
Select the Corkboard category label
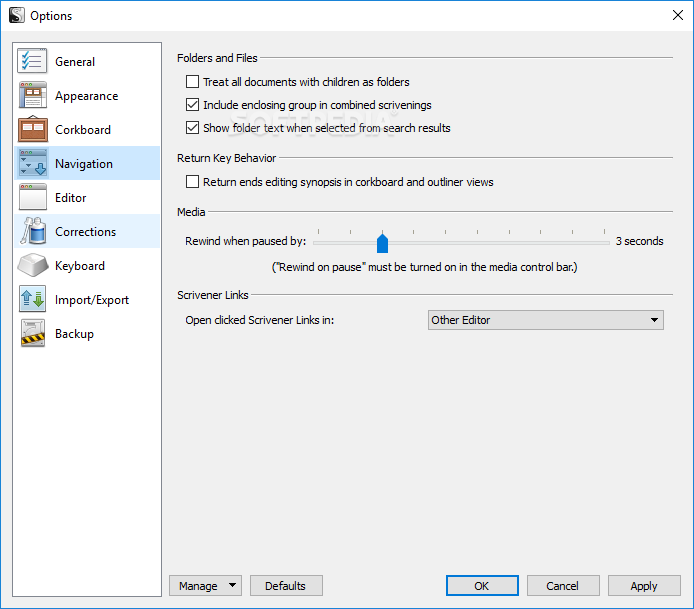[x=83, y=130]
